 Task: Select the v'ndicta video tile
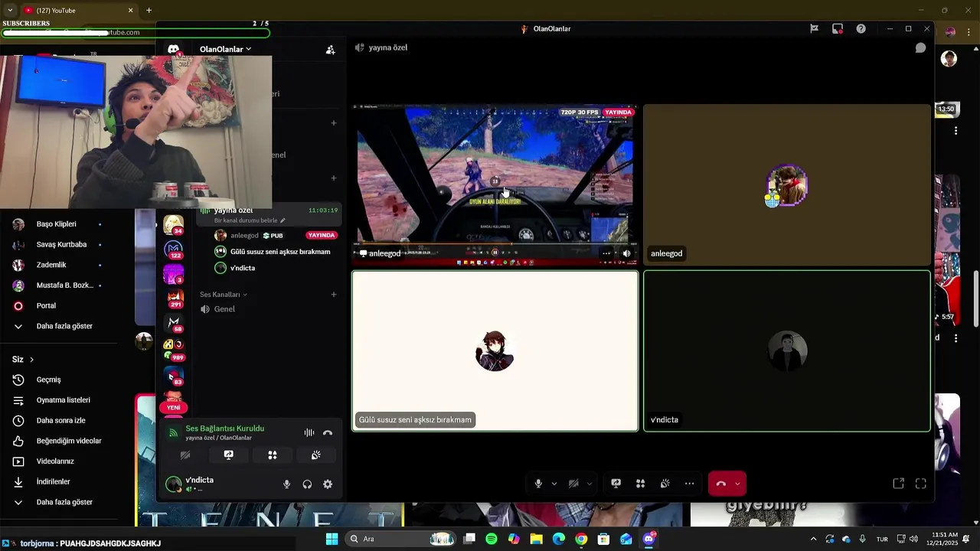(787, 350)
